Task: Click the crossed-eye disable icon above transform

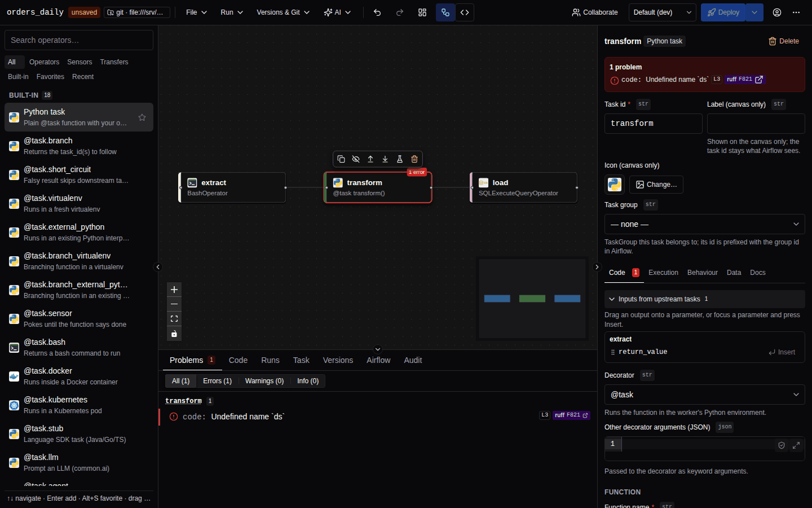Action: tap(356, 159)
